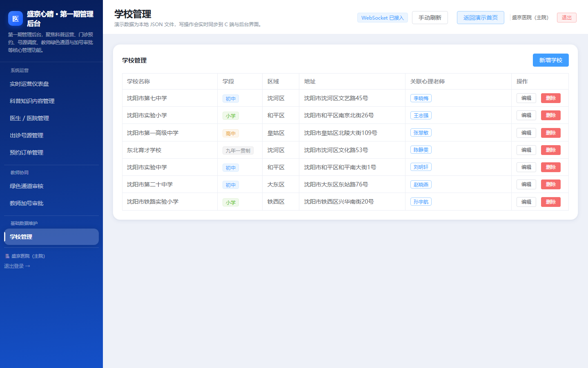Click 初中 tag in 沈阳市第二十中学 row

pyautogui.click(x=231, y=185)
